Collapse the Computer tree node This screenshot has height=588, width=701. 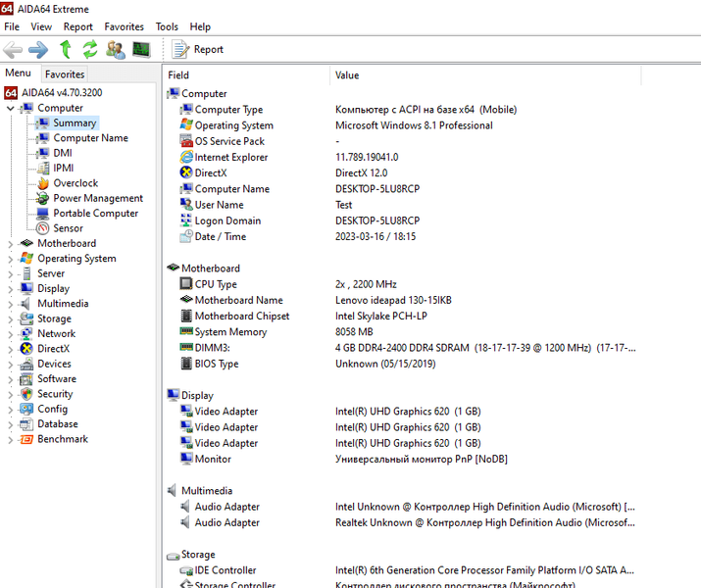pyautogui.click(x=10, y=108)
